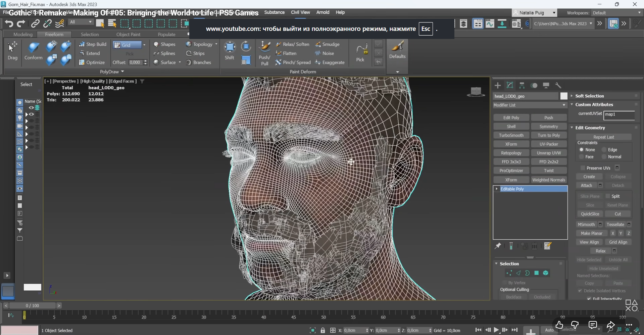Like the YouTube video with thumbs up
This screenshot has width=644, height=335.
pos(559,325)
